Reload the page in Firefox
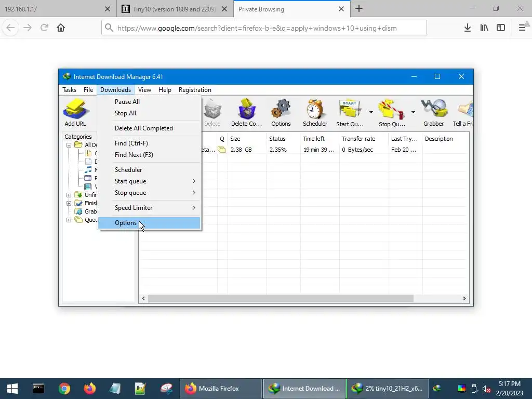Viewport: 532px width, 399px height. pos(44,28)
